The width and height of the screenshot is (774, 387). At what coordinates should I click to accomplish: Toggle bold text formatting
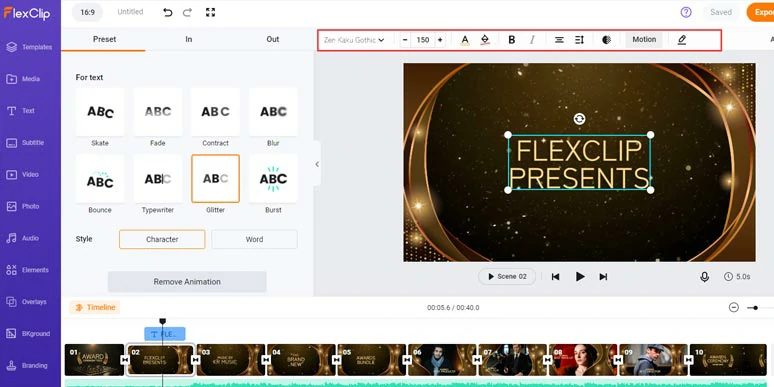coord(511,40)
